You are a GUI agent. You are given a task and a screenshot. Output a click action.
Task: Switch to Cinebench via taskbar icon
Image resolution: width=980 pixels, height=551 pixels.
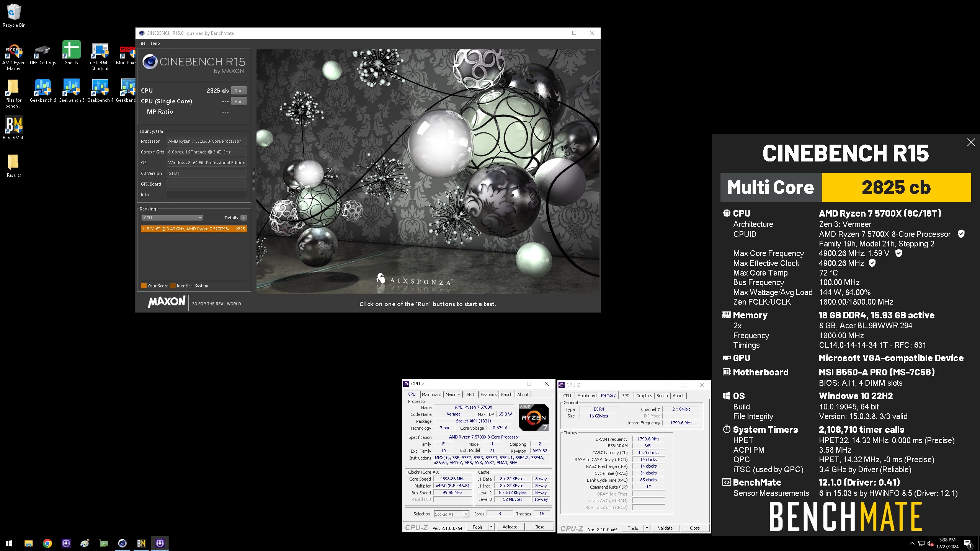click(x=122, y=543)
